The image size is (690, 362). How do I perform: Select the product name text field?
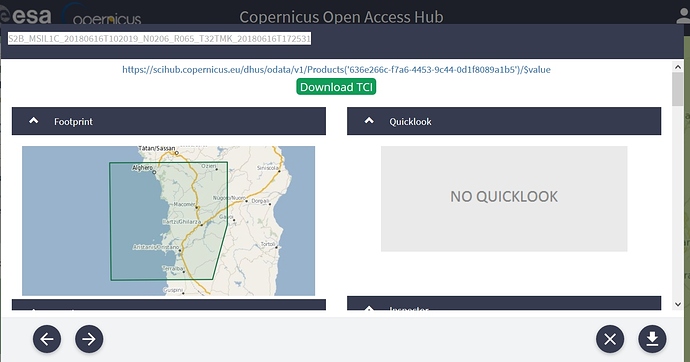pos(159,39)
